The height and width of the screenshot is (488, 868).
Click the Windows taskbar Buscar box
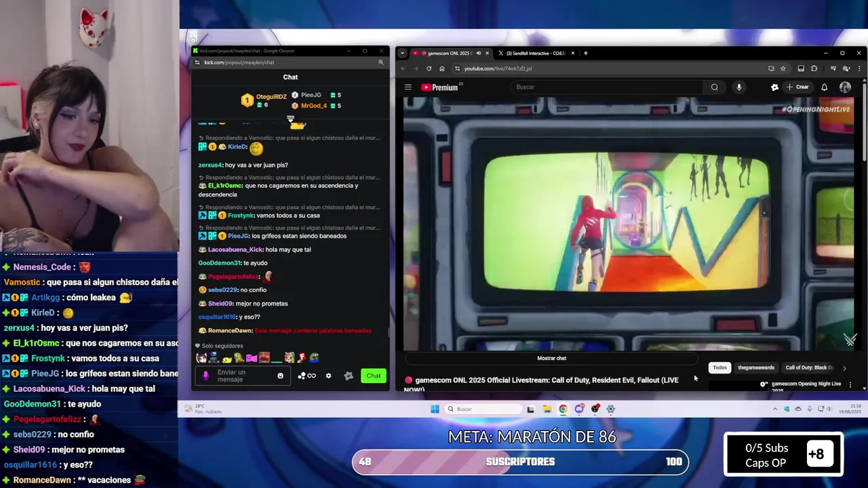pyautogui.click(x=484, y=409)
